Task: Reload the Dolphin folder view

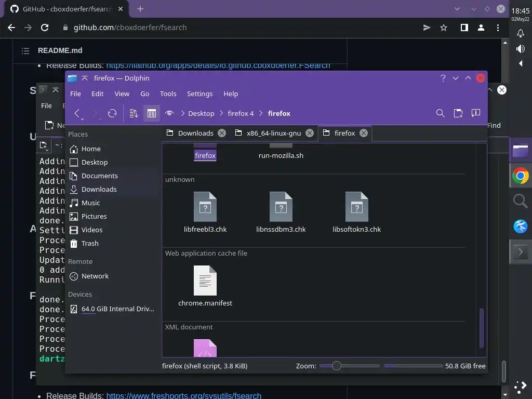Action: 112,113
